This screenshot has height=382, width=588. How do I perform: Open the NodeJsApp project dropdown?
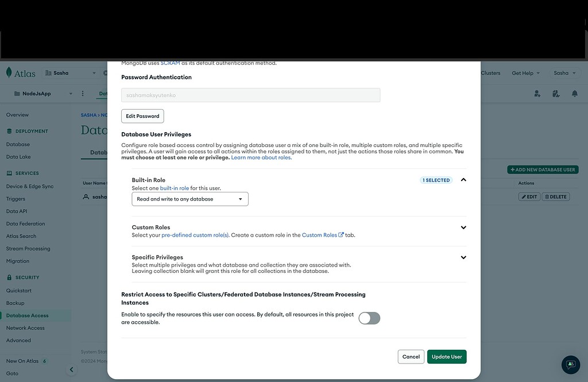tap(71, 93)
